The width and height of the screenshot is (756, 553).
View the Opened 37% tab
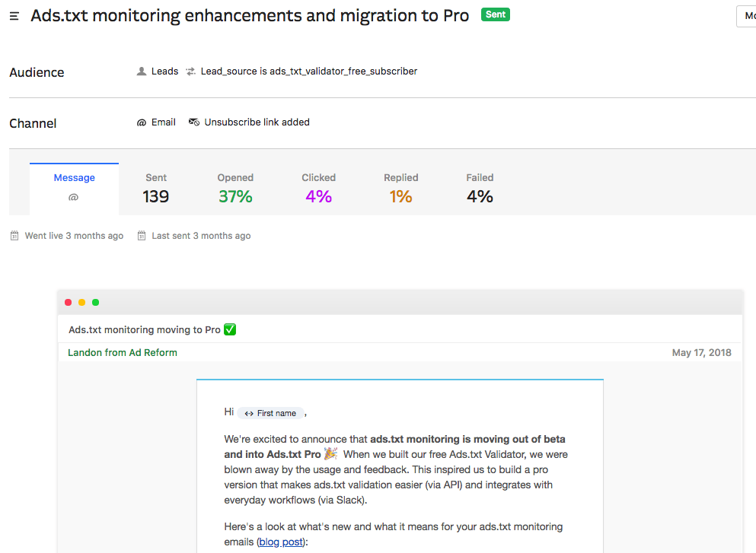[x=235, y=188]
